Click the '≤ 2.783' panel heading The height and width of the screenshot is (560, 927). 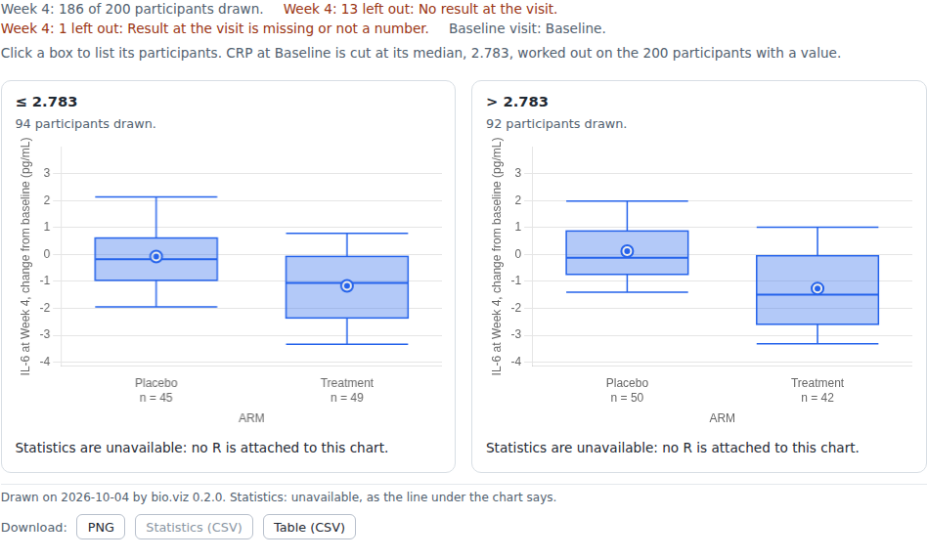point(46,102)
